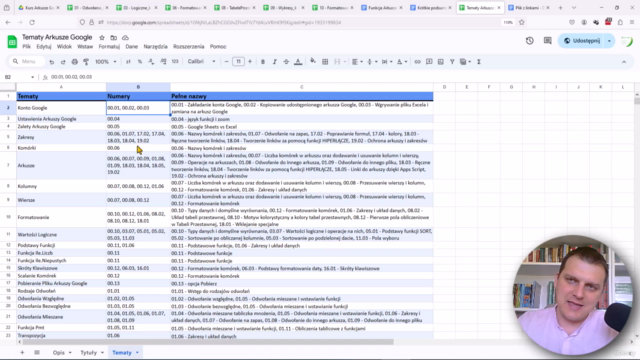Viewport: 640px width, 360px height.
Task: Open the Pomoc menu
Action: click(218, 47)
